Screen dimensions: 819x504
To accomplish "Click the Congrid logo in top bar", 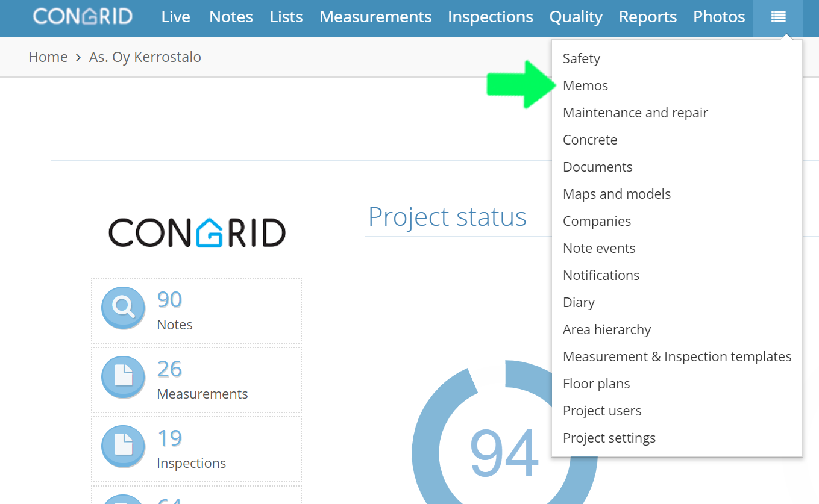I will 83,16.
